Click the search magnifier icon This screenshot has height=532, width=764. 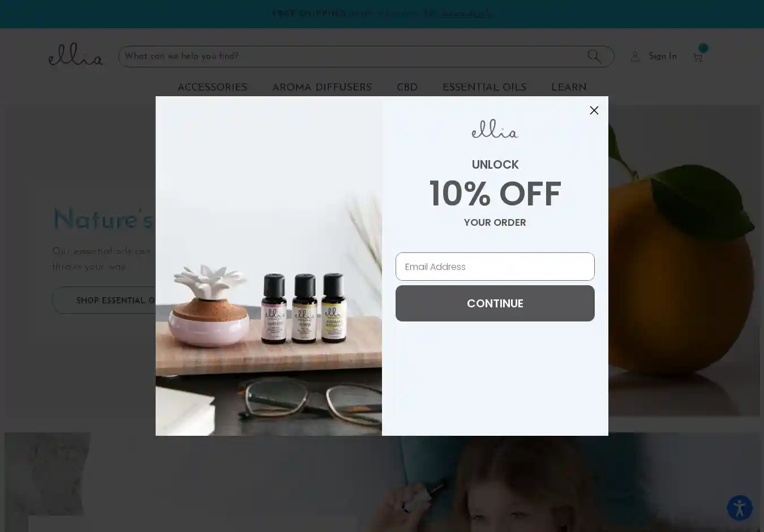(594, 56)
